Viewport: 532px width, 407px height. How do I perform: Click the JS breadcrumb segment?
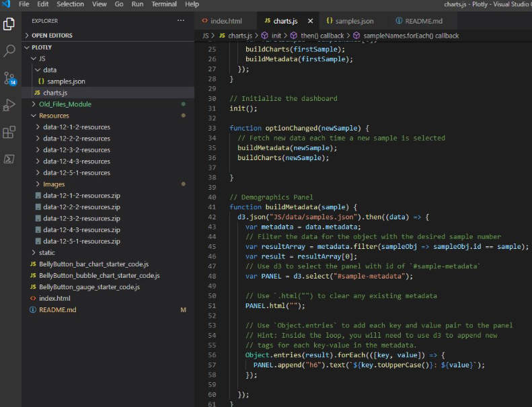point(206,36)
